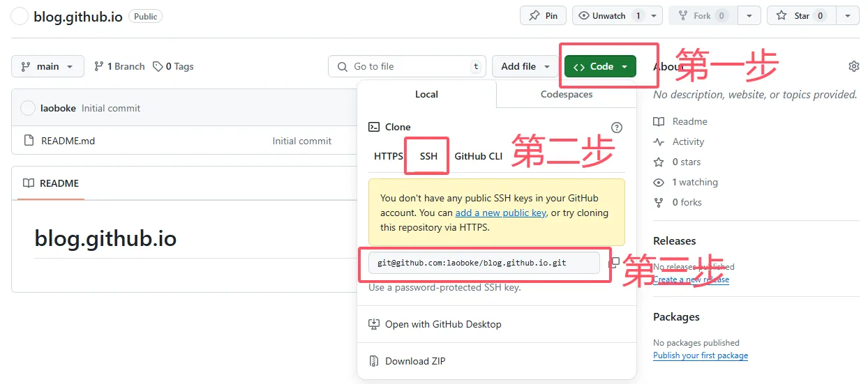Click the Clone help question mark icon
Image resolution: width=868 pixels, height=384 pixels.
(616, 127)
